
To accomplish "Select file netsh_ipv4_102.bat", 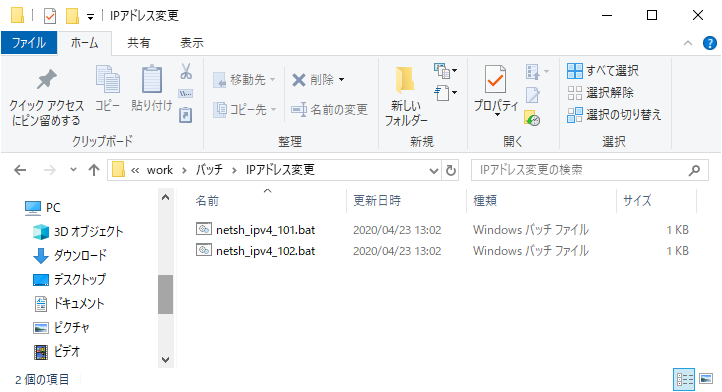I will coord(265,251).
